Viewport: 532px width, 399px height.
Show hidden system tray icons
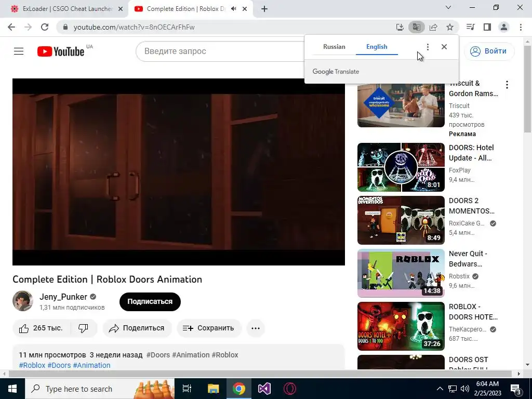440,389
